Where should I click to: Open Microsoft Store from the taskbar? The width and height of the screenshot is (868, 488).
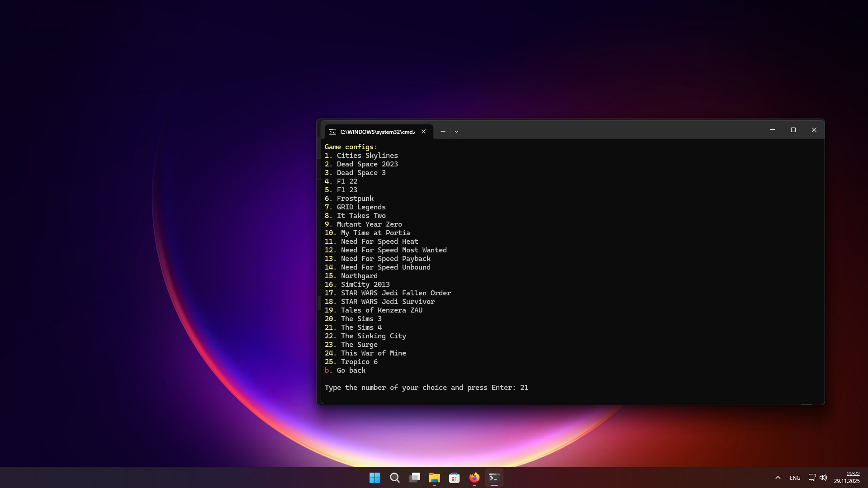point(454,478)
